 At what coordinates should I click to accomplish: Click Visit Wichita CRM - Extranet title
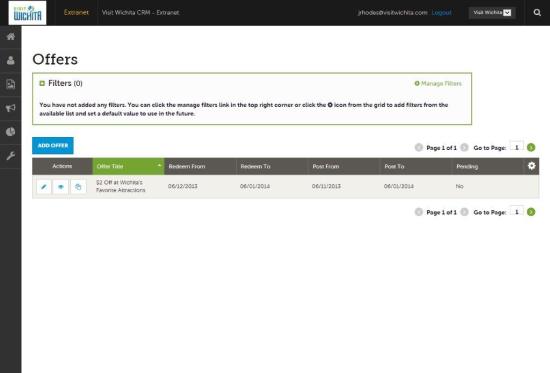140,13
